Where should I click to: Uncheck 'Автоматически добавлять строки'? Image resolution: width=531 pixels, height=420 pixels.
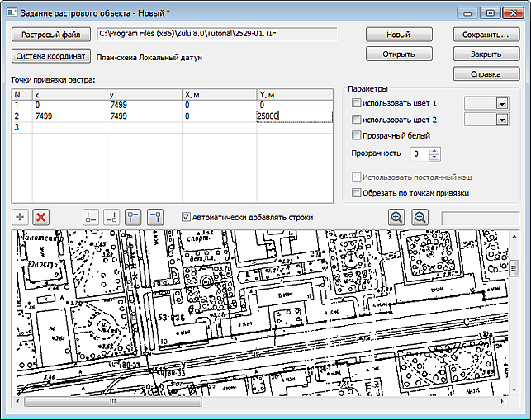click(x=186, y=217)
